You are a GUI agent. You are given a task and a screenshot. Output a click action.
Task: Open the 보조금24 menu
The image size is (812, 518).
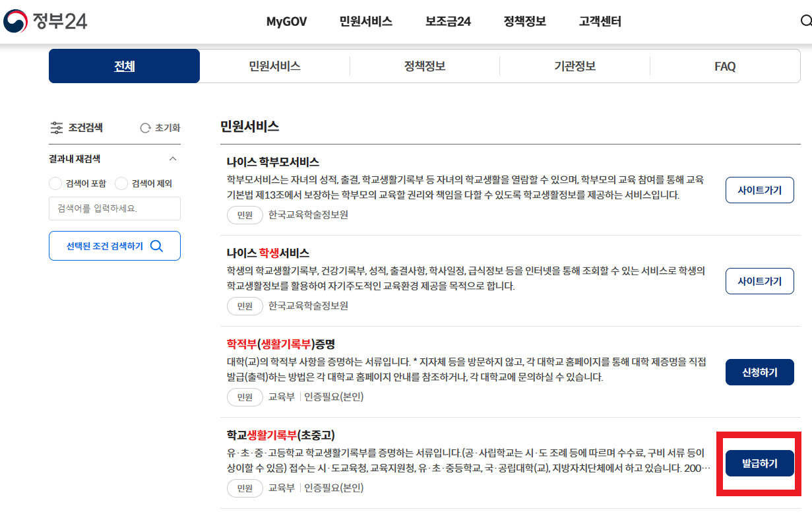pos(448,21)
